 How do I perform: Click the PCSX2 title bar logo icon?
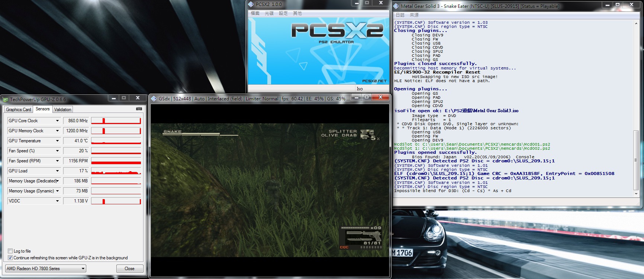[251, 4]
